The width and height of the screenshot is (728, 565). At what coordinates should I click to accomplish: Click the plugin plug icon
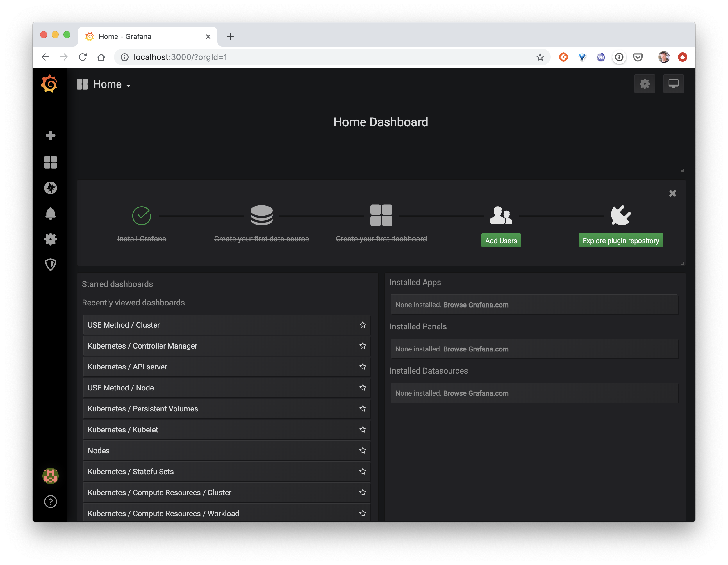click(x=620, y=216)
